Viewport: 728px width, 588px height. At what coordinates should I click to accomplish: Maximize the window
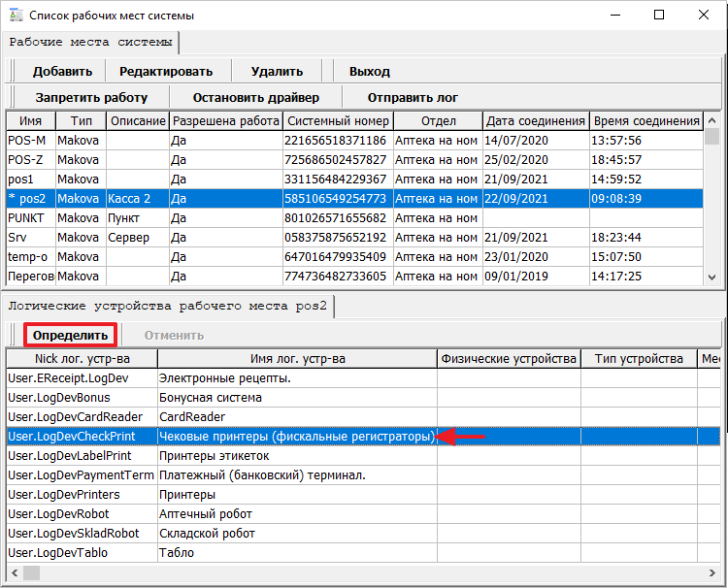pos(659,16)
